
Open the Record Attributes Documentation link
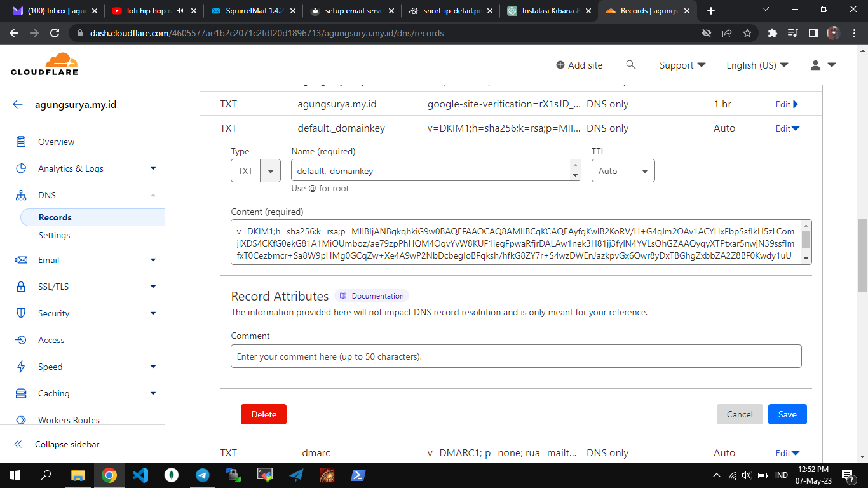(x=372, y=296)
